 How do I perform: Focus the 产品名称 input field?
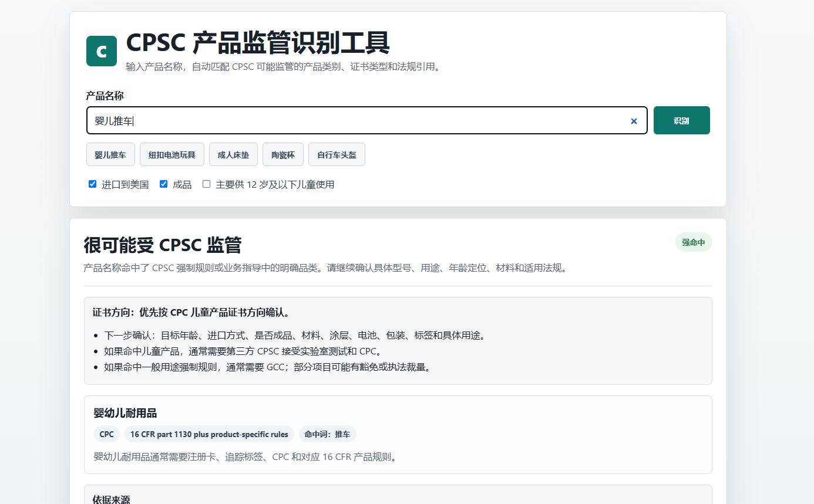366,120
